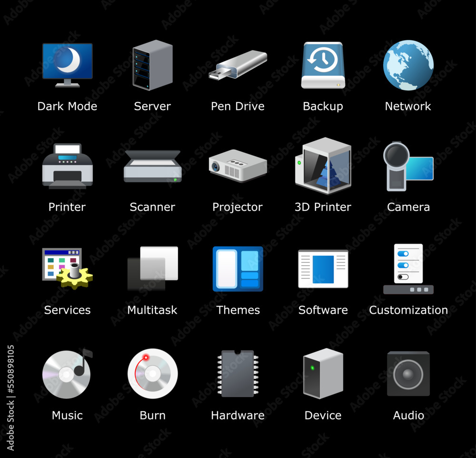Click the "Services" label
The image size is (476, 458).
click(x=68, y=310)
